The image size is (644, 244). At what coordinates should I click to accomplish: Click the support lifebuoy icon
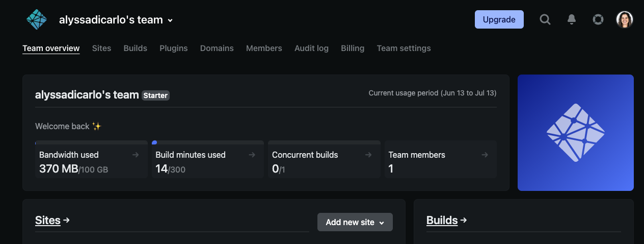point(598,20)
